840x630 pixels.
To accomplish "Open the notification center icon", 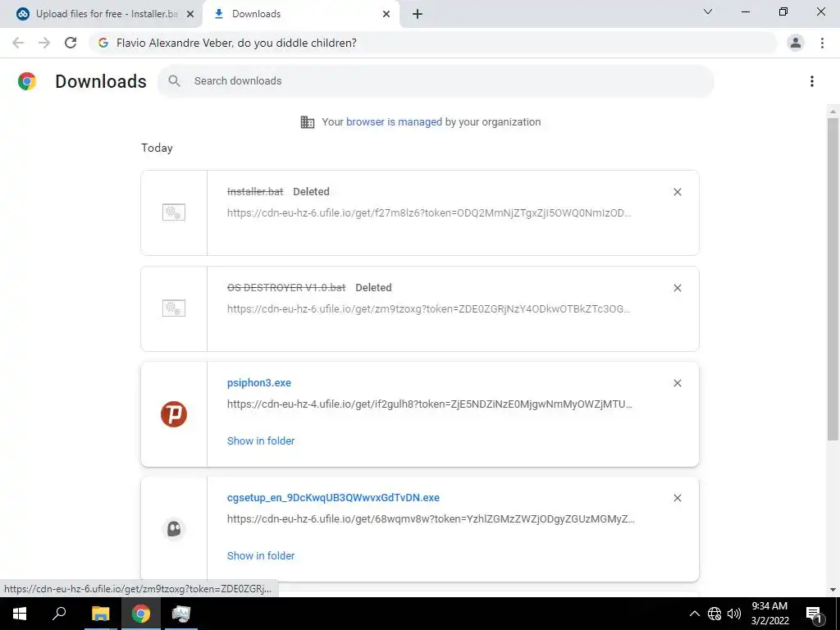I will (x=814, y=614).
